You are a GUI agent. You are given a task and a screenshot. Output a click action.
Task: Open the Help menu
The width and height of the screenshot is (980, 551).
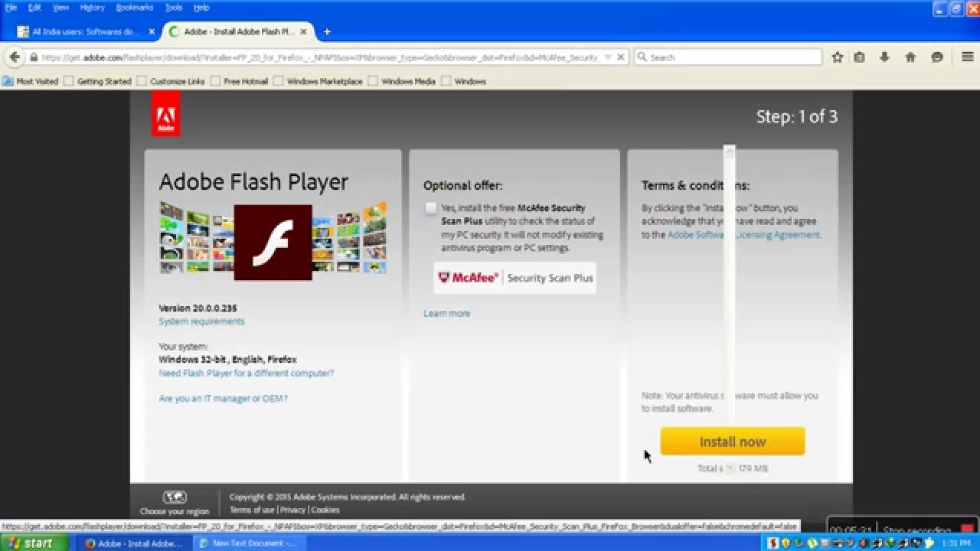click(201, 7)
